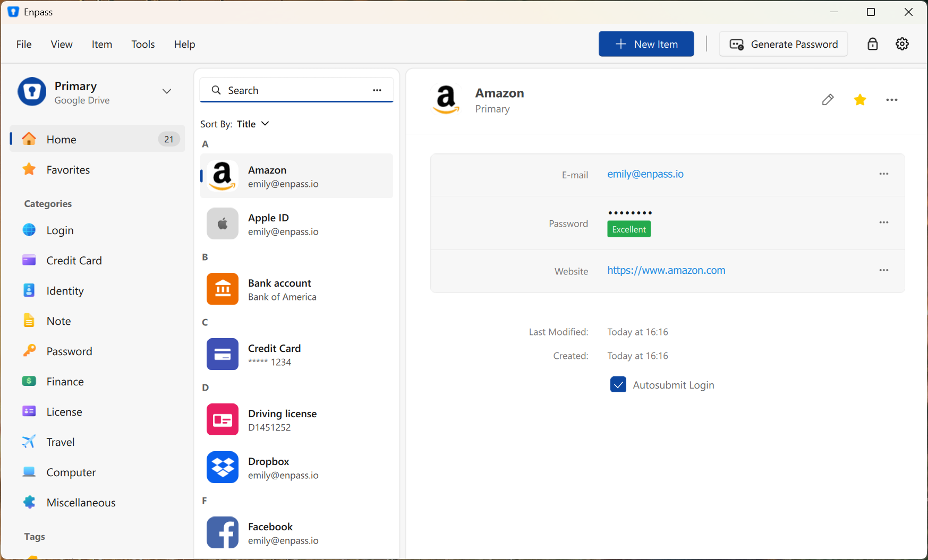Click the Excellent password strength badge

pyautogui.click(x=629, y=229)
